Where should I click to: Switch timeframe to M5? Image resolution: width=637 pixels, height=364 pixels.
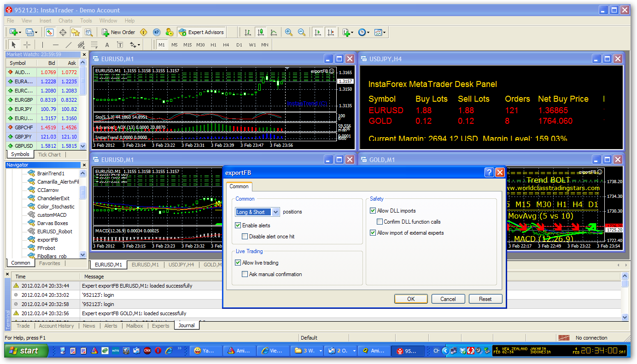[175, 45]
